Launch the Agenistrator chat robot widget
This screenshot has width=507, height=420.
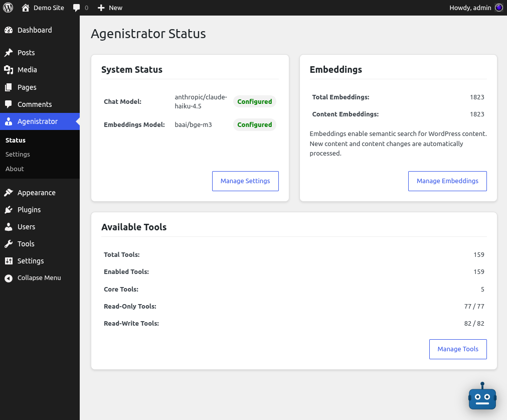[482, 397]
